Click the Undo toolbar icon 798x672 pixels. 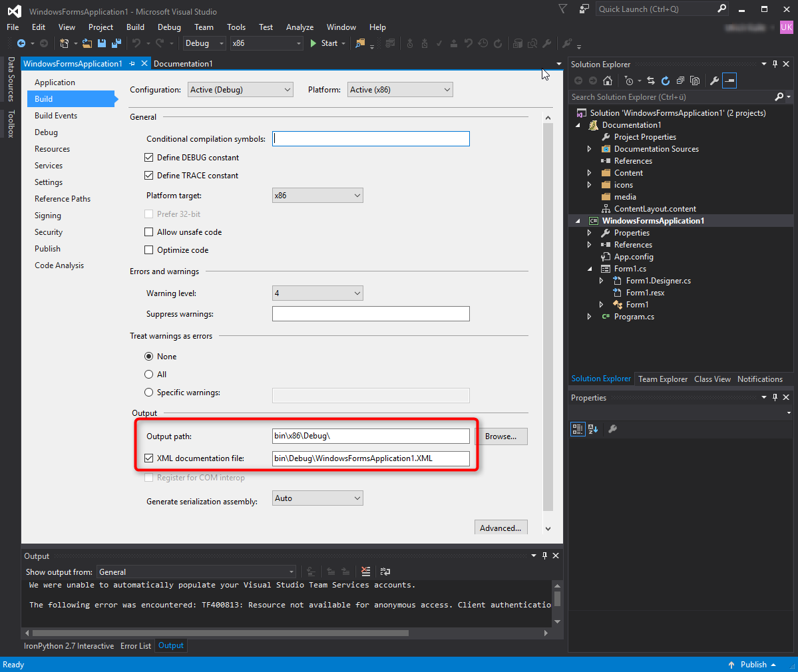point(136,43)
